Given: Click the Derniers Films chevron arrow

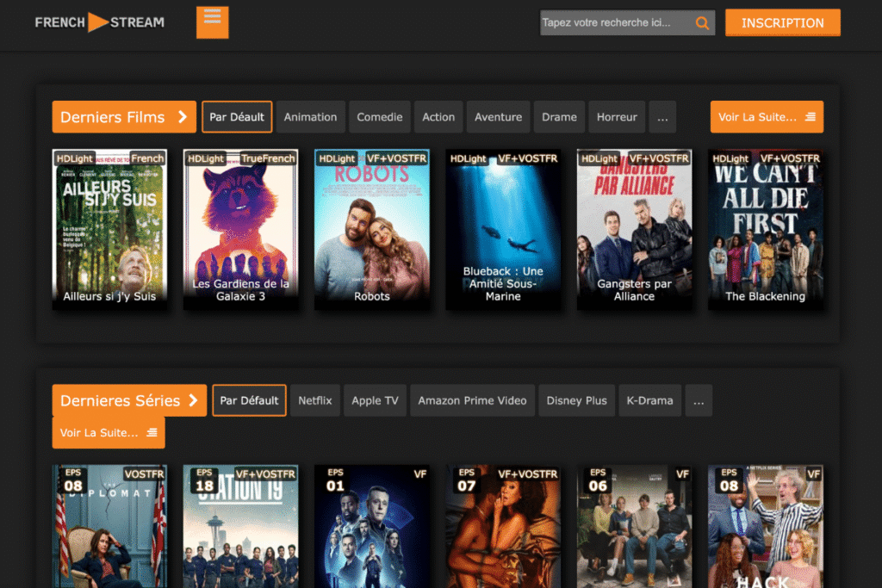Looking at the screenshot, I should coord(183,117).
